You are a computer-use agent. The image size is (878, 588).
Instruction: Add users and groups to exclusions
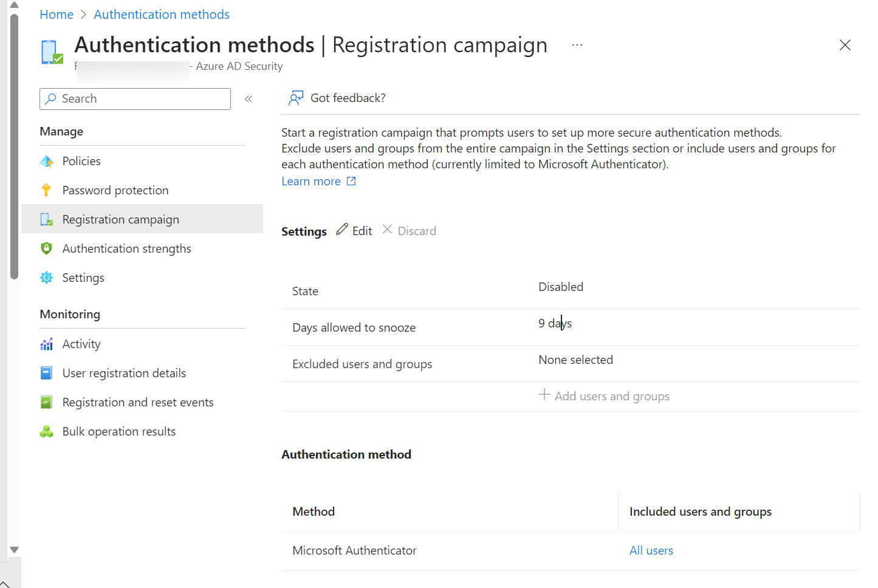point(604,396)
